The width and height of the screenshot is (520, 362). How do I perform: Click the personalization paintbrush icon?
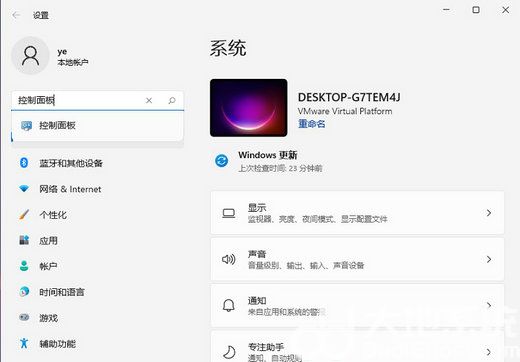[24, 215]
